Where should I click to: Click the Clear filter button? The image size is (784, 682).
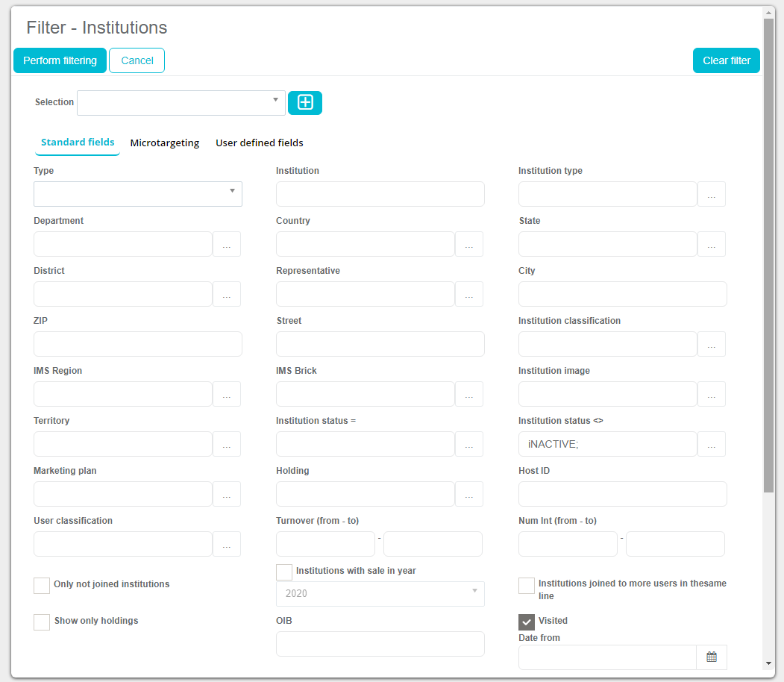(x=726, y=60)
